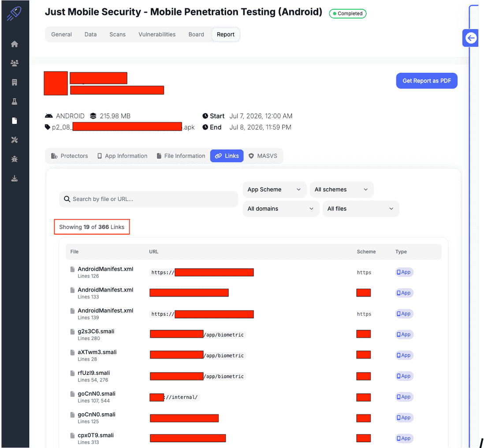The image size is (484, 448).
Task: Open the All domains dropdown
Action: click(281, 209)
